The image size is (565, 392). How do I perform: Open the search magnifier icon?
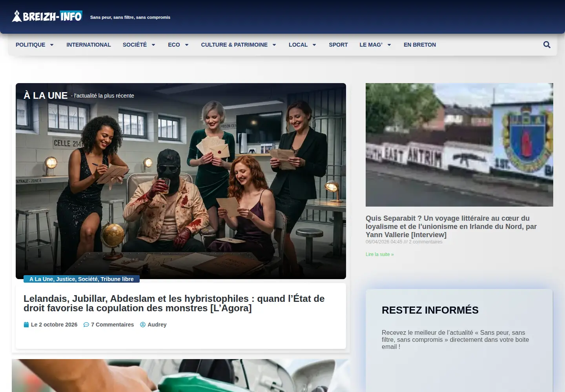[547, 45]
